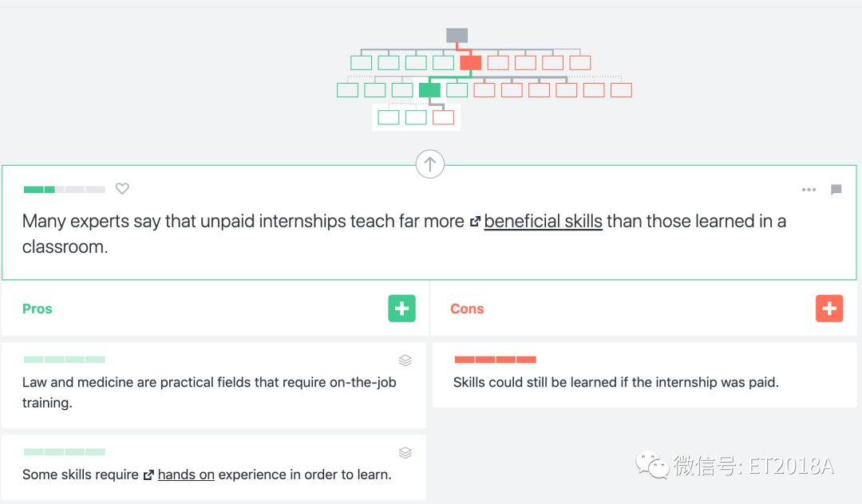862x504 pixels.
Task: Open the "Law and medicine" pro claim
Action: (x=209, y=392)
